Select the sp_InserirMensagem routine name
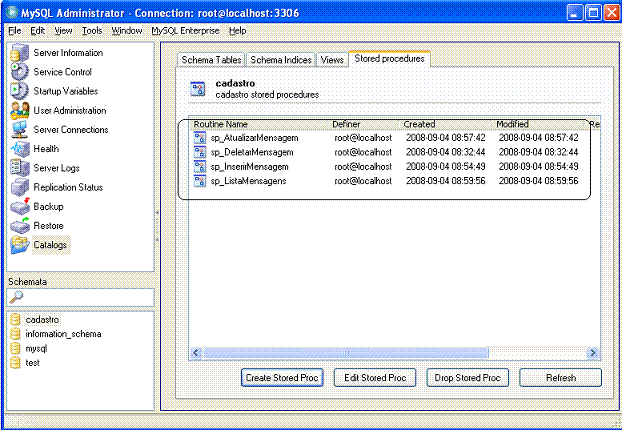 coord(250,166)
